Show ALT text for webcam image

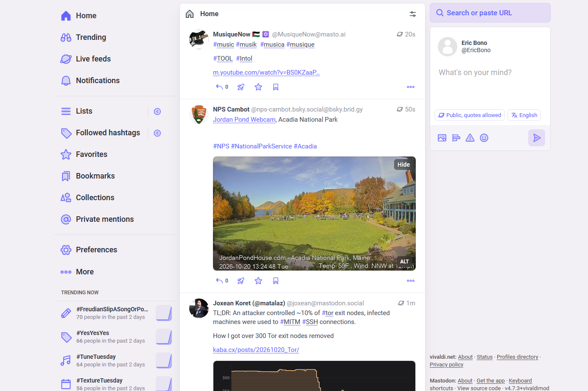coord(404,262)
